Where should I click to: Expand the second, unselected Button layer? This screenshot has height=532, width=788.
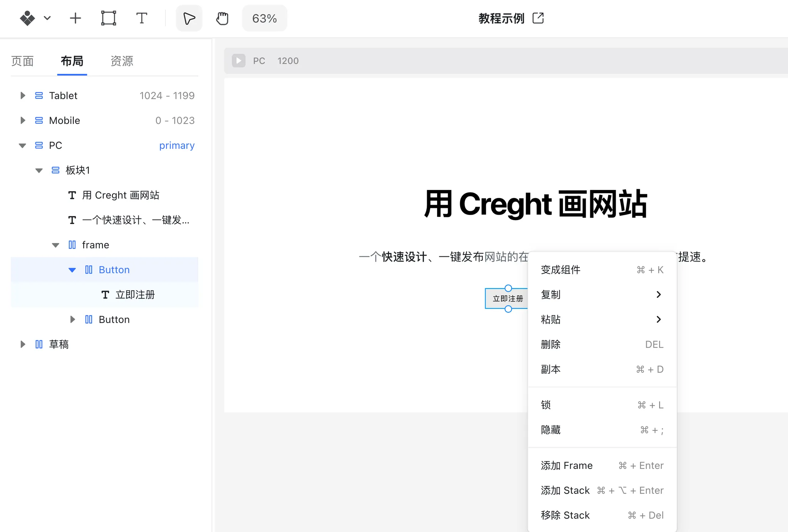click(72, 319)
